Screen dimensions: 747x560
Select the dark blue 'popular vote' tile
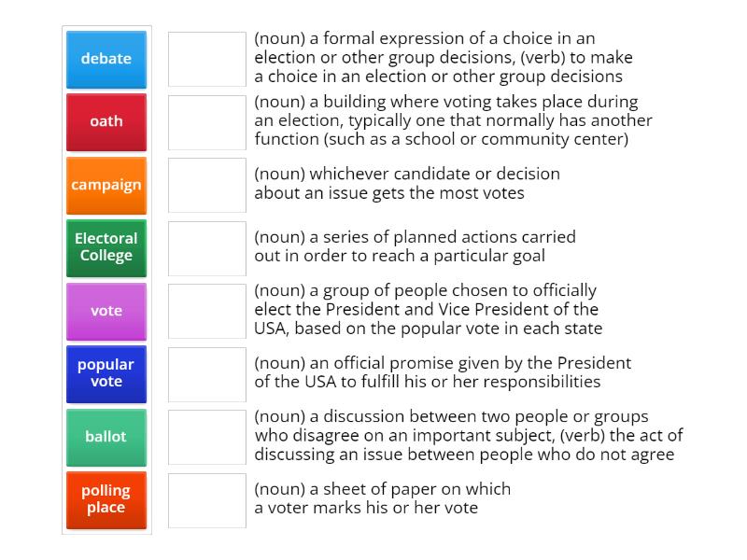(106, 373)
